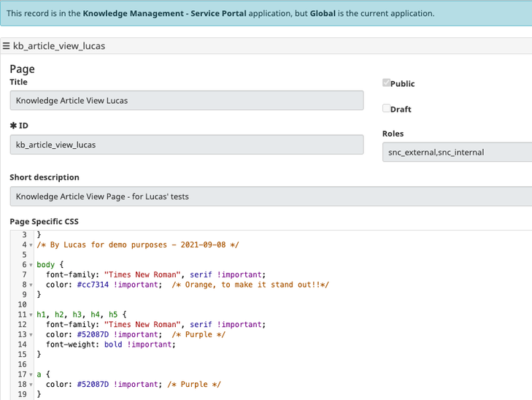Click the 'Short description' label
Screen dimensions: 532x400
click(x=45, y=177)
